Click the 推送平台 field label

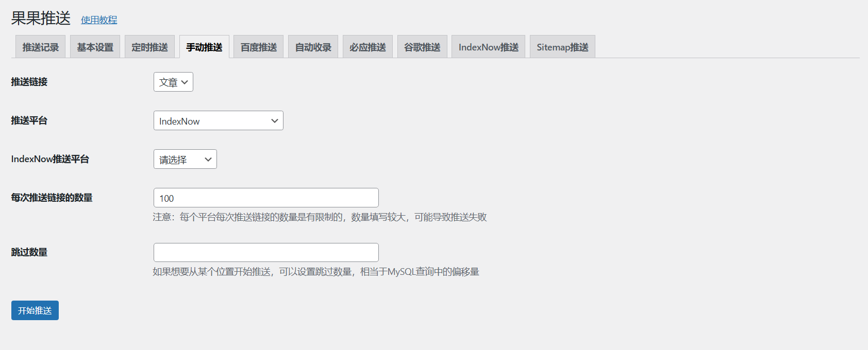click(29, 120)
